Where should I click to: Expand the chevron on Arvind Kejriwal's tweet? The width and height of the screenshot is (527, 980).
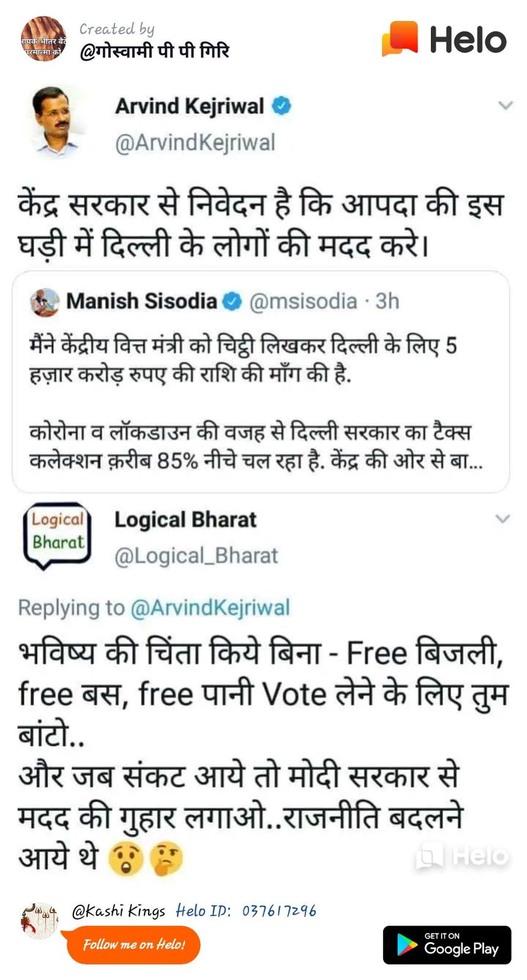coord(505,105)
